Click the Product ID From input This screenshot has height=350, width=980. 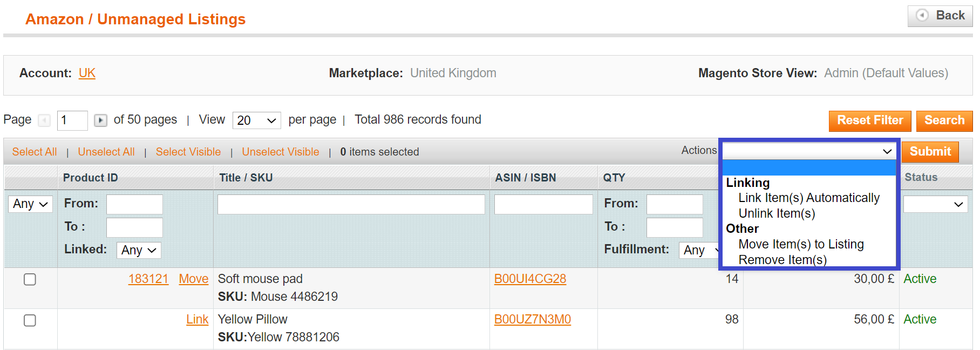pos(134,204)
